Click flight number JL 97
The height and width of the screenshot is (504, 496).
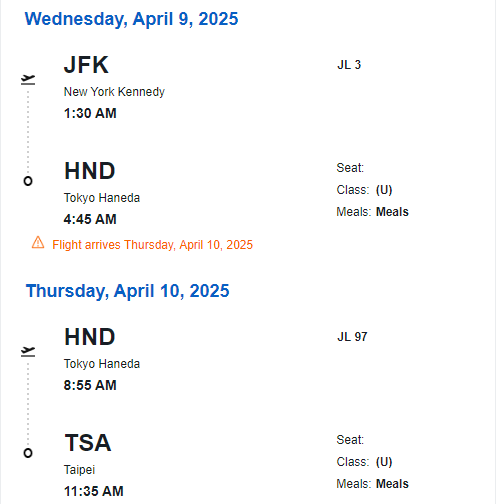(x=352, y=337)
